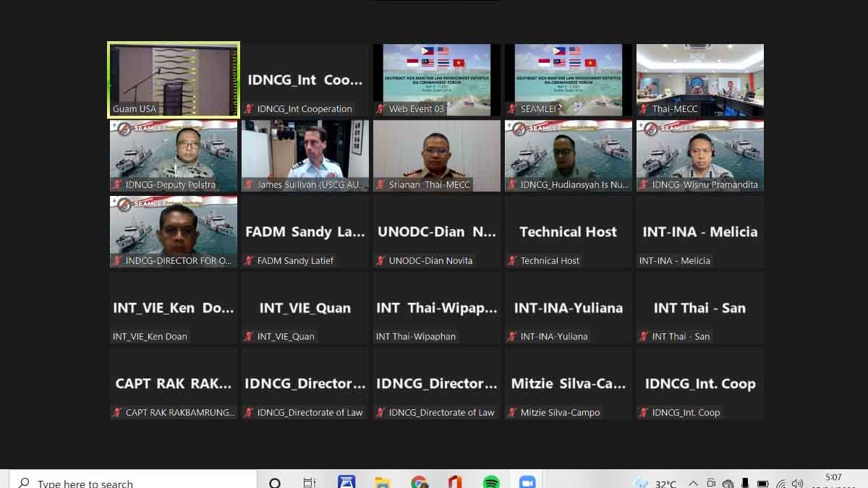868x488 pixels.
Task: Click the 32°C weather widget
Action: click(x=655, y=483)
